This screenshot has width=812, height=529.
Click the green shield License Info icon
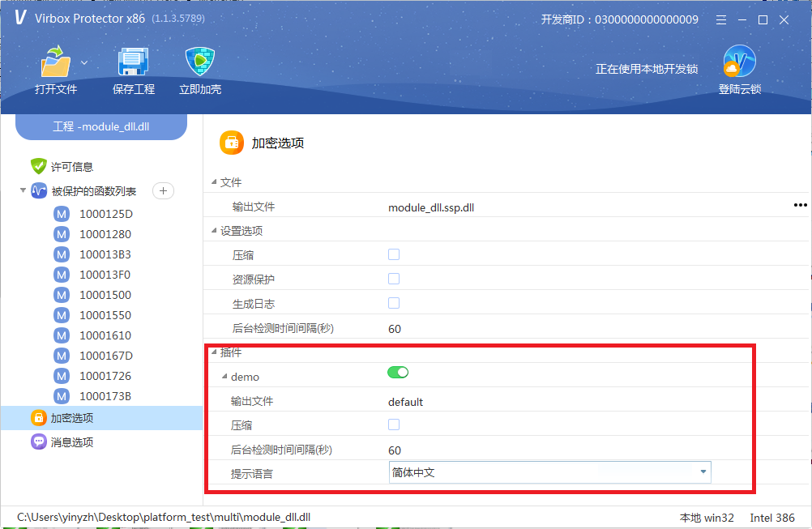coord(39,166)
